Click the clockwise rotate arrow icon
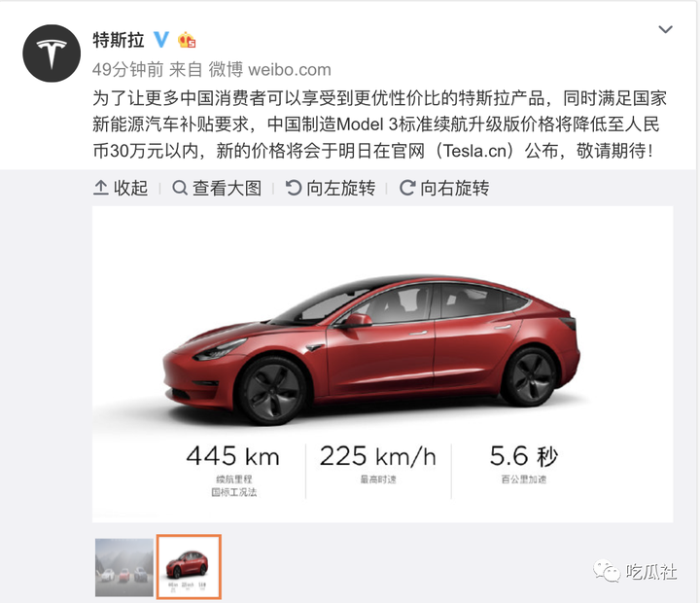The height and width of the screenshot is (603, 700). click(407, 188)
